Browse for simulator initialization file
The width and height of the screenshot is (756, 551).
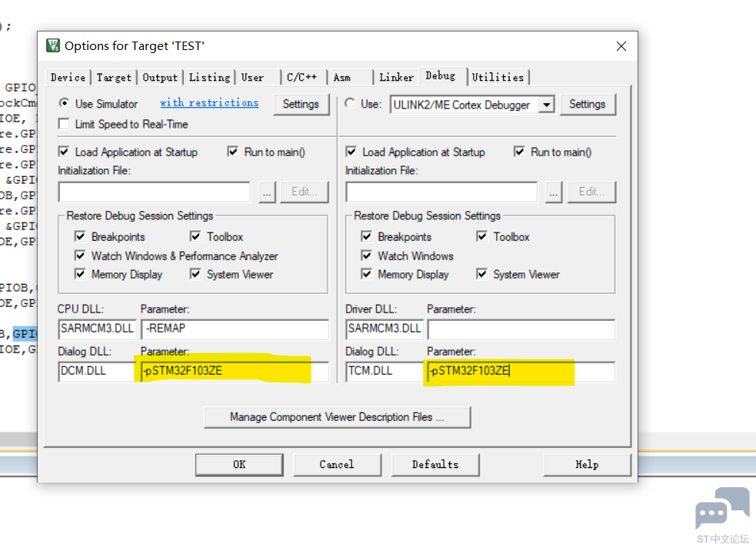tap(267, 192)
